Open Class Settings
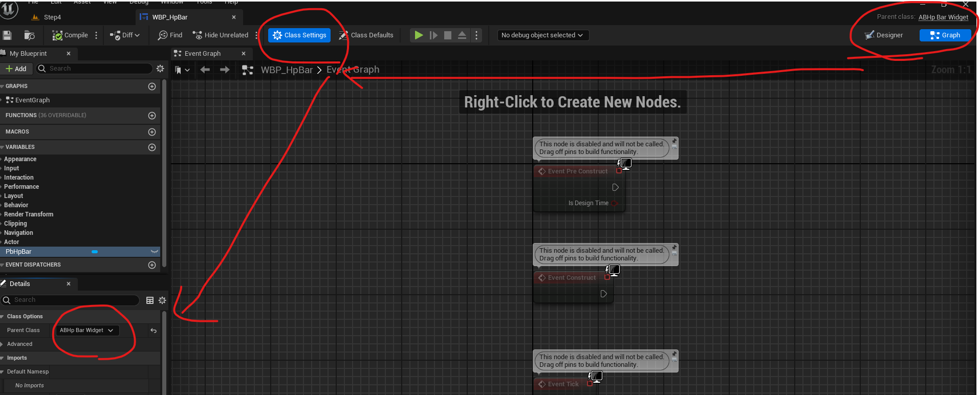Image resolution: width=980 pixels, height=395 pixels. point(299,35)
